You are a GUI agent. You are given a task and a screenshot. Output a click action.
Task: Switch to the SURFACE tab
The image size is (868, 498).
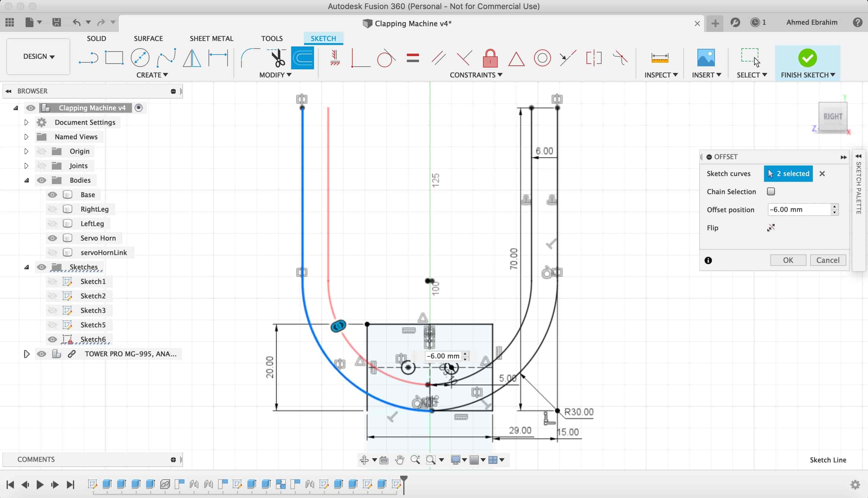pyautogui.click(x=148, y=38)
